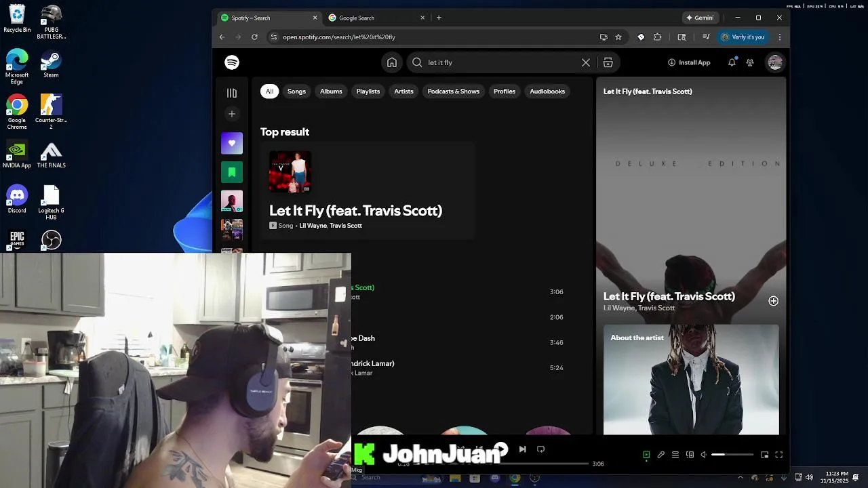Filter results by Podcasts & Shows

[454, 91]
